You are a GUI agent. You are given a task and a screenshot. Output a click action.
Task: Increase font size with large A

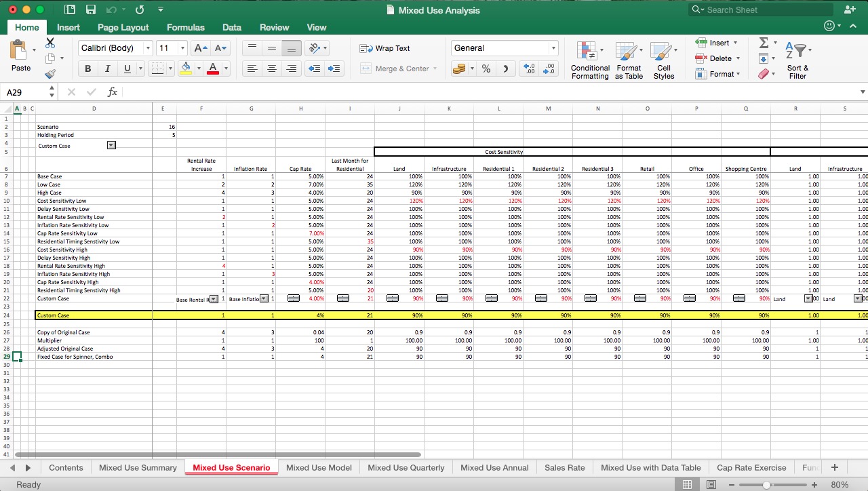(201, 48)
